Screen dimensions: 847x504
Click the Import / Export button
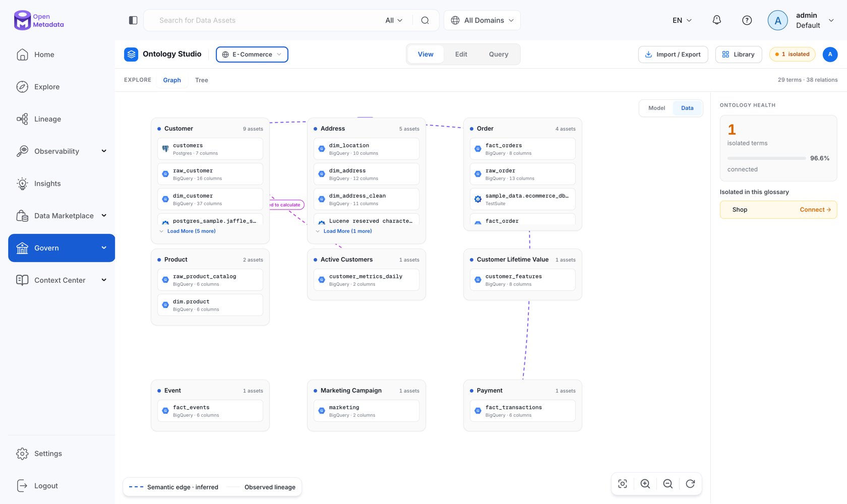673,54
